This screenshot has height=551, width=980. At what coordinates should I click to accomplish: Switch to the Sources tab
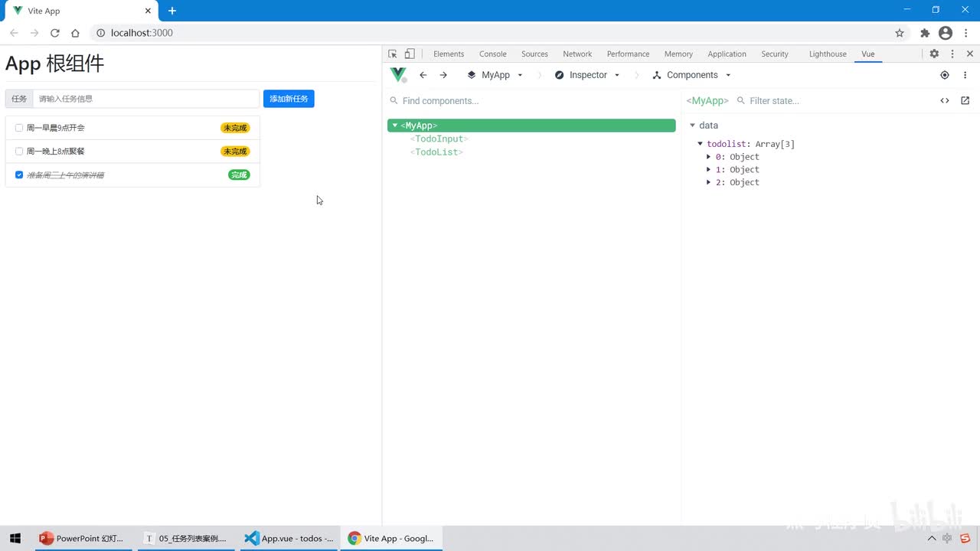click(x=534, y=54)
